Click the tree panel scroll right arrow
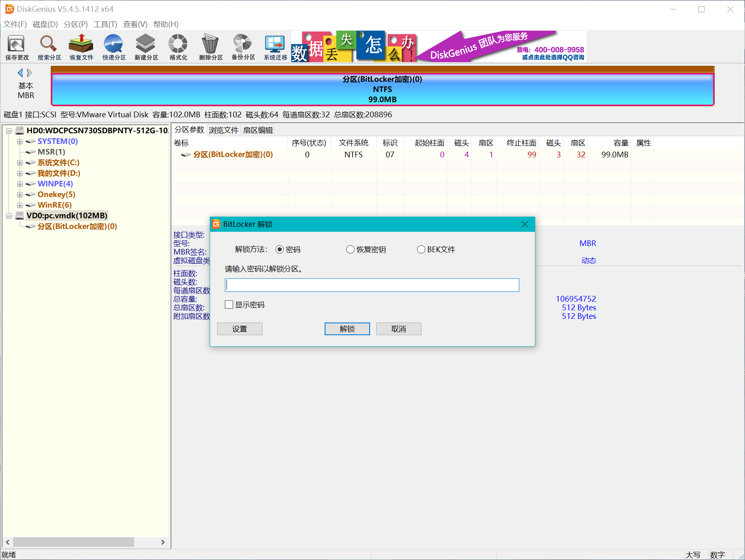The width and height of the screenshot is (745, 560). tap(163, 542)
